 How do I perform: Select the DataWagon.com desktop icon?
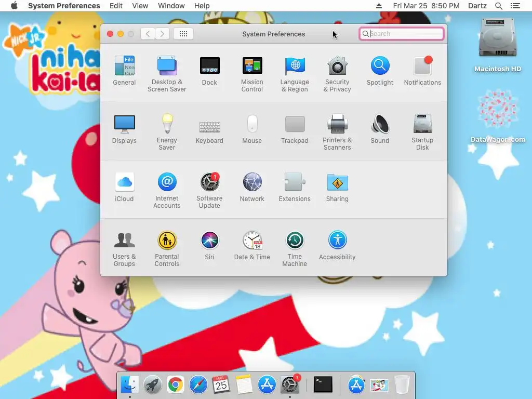tap(497, 116)
